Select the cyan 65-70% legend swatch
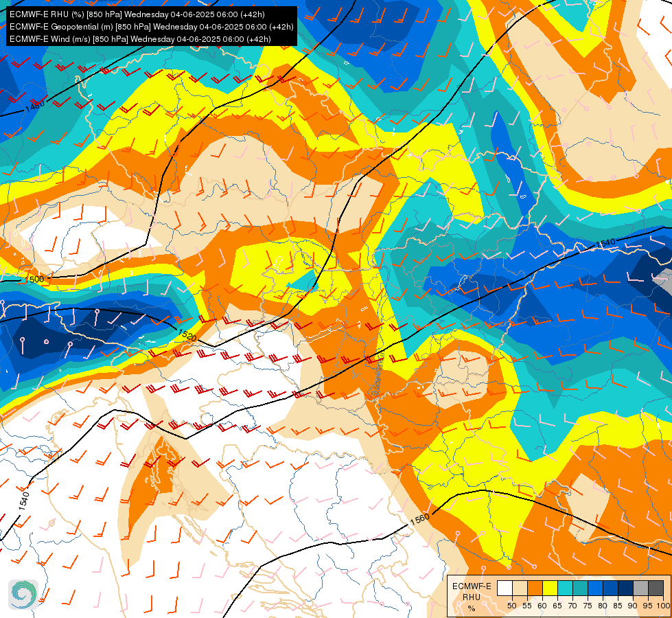The image size is (672, 618). tap(565, 588)
